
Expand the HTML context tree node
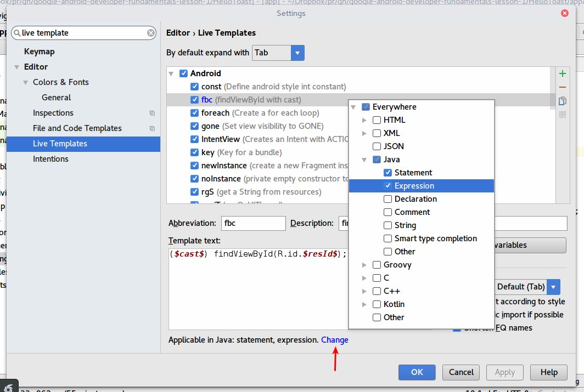pos(364,120)
